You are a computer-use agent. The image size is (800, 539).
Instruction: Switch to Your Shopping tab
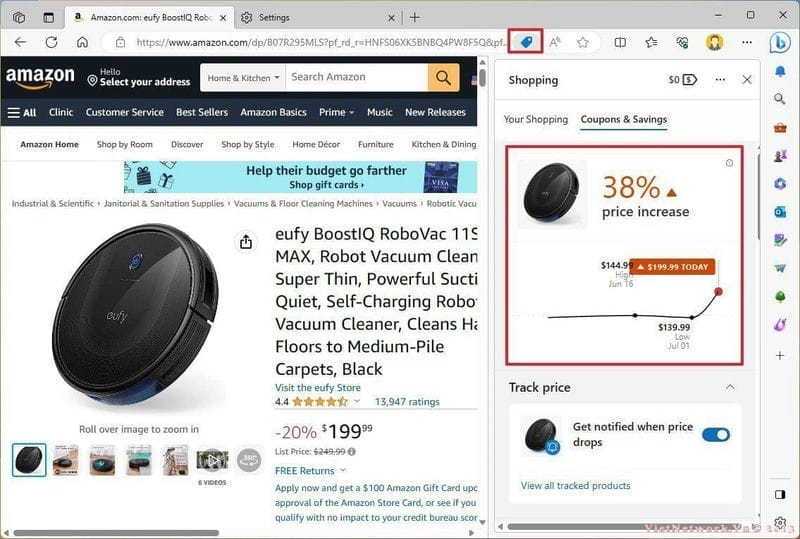536,119
